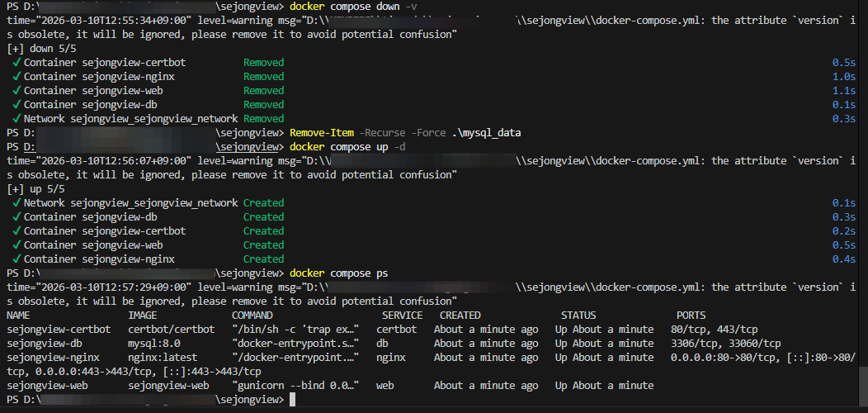868x413 pixels.
Task: Click the 'mysql:8.0' image cell
Action: pyautogui.click(x=154, y=343)
